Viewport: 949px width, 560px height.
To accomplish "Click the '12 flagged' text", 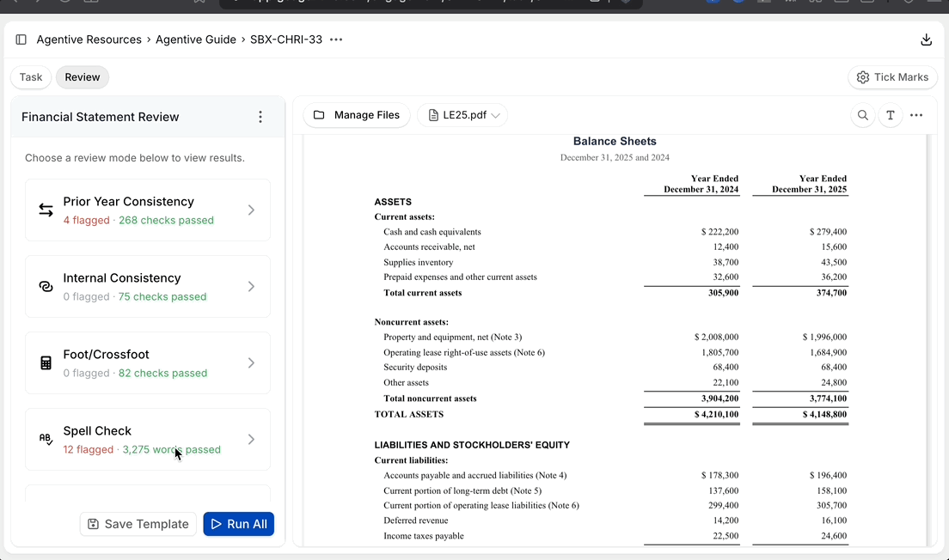I will [88, 449].
